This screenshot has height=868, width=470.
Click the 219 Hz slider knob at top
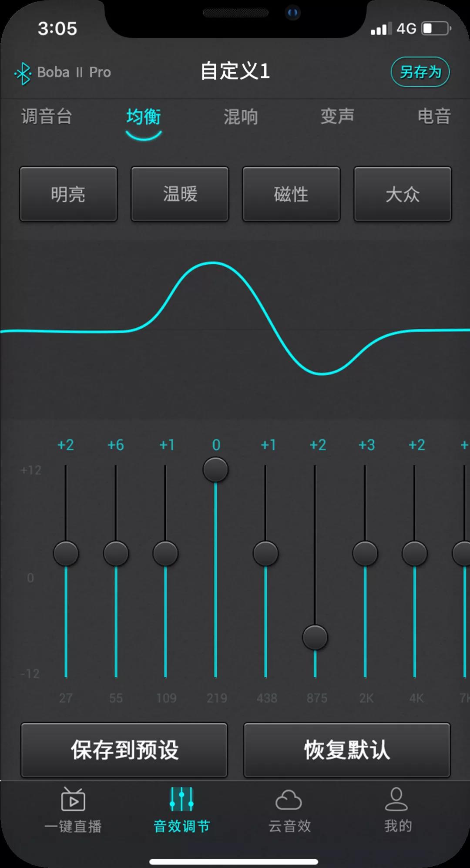point(215,470)
